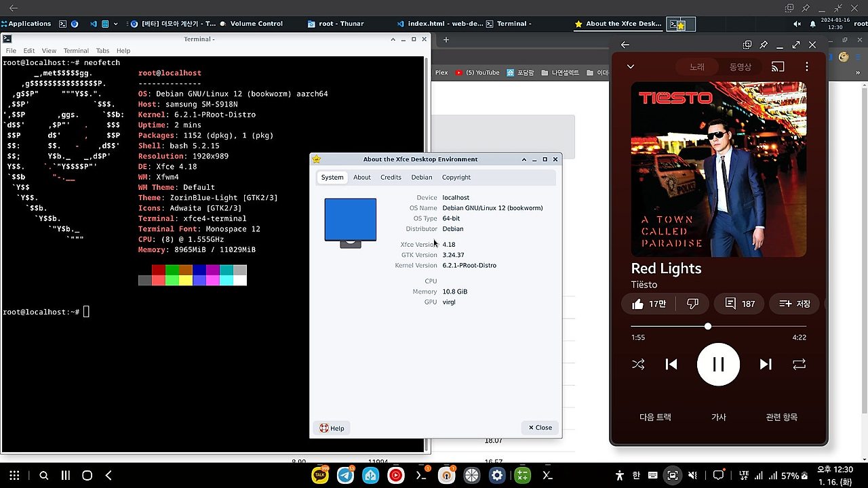Open the notifications bell in top panel

pyautogui.click(x=812, y=24)
